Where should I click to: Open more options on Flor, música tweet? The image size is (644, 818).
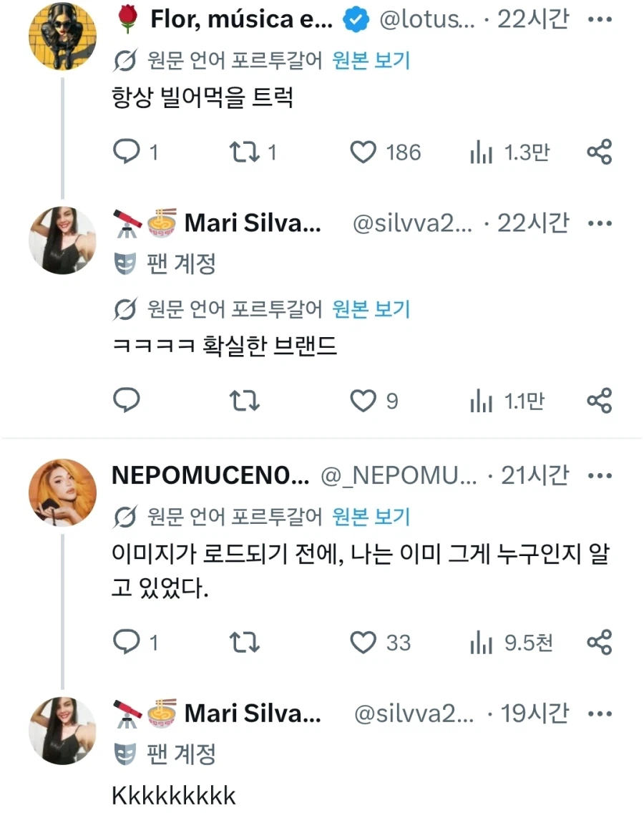pyautogui.click(x=600, y=19)
